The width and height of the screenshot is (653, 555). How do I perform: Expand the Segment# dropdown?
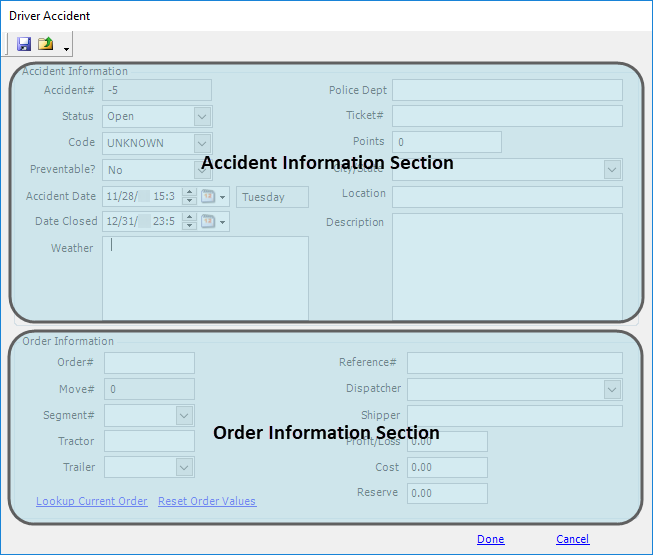[184, 416]
